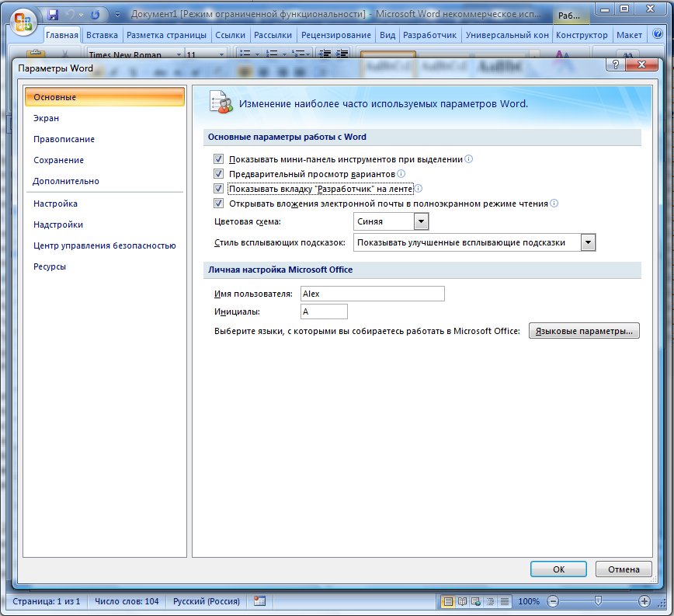Open the round Office button menu
This screenshot has width=674, height=616.
(23, 23)
